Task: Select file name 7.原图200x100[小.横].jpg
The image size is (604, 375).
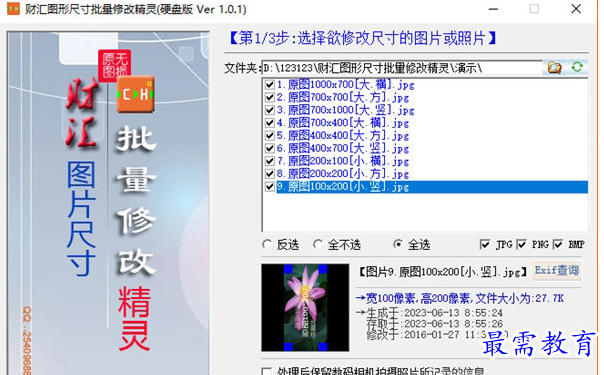Action: pos(343,161)
